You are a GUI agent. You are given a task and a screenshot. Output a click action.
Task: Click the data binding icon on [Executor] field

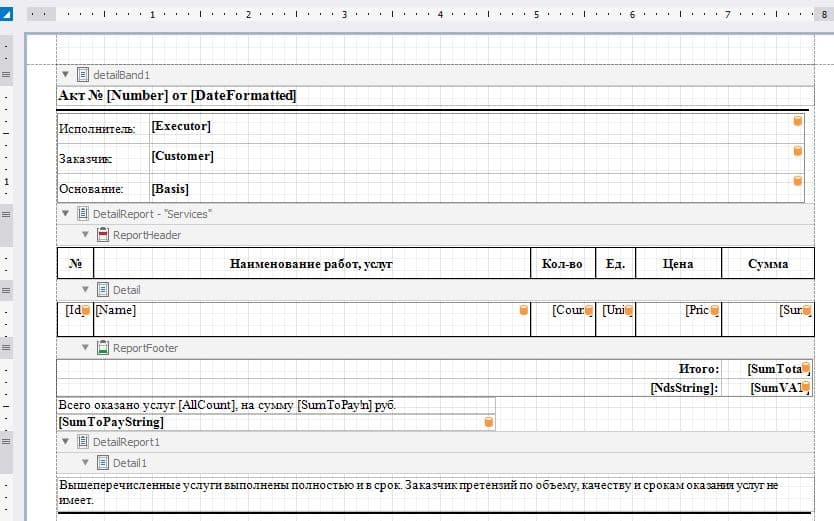[797, 121]
